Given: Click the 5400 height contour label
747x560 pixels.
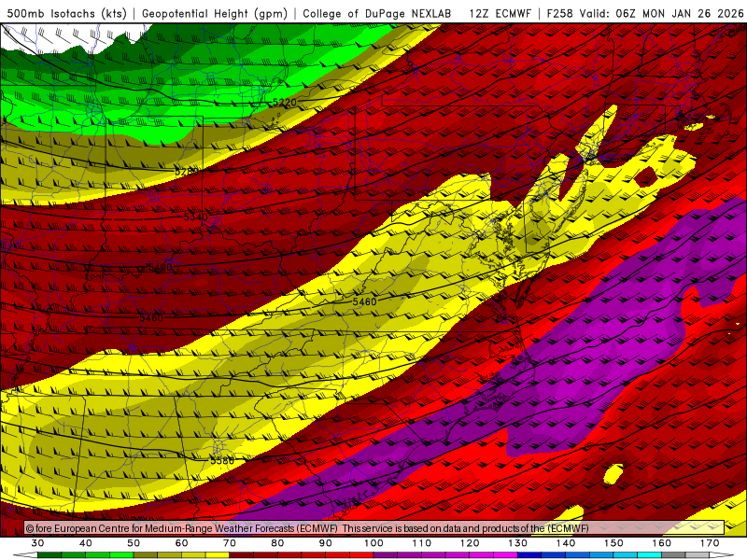Looking at the screenshot, I should point(160,267).
